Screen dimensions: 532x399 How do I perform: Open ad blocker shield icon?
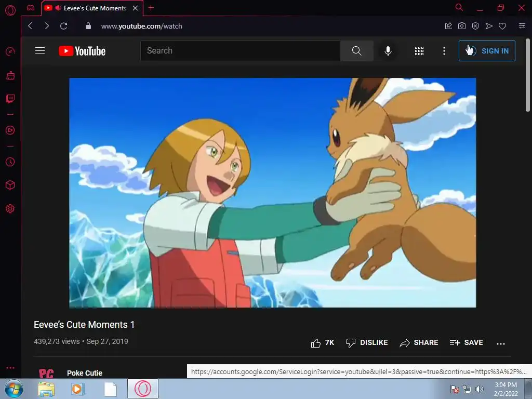pyautogui.click(x=475, y=26)
